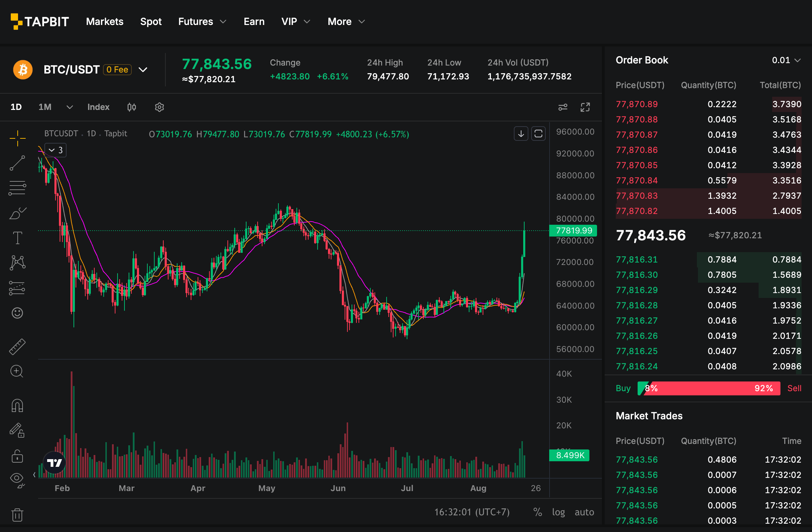Click the 24h High value 79,477.80
Screen dimensions: 812x532
point(388,77)
